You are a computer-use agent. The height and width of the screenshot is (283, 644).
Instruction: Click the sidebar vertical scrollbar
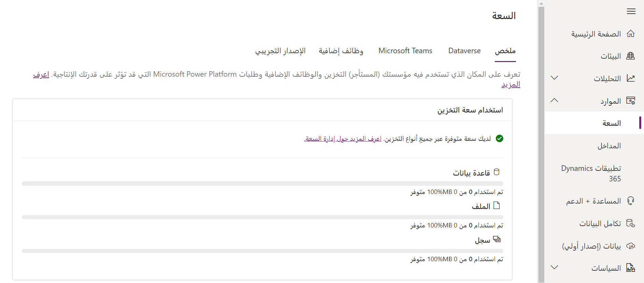click(x=541, y=145)
